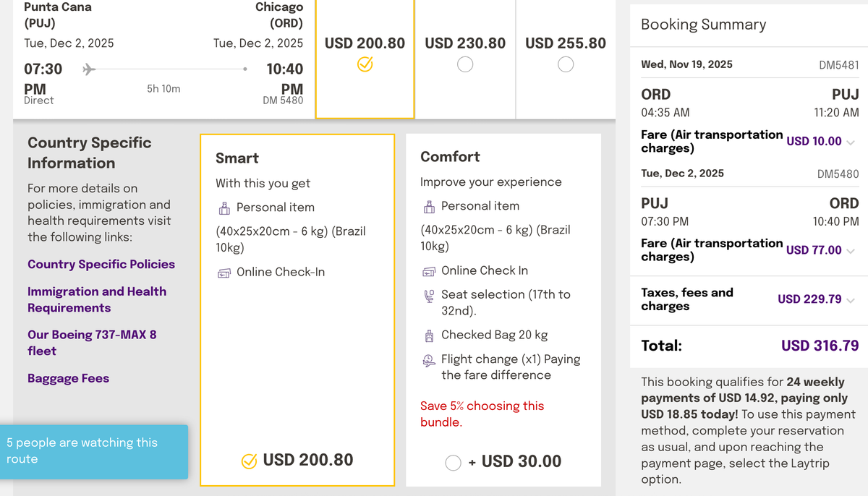This screenshot has width=868, height=496.
Task: Click the Online Check-In icon under Smart
Action: [224, 273]
